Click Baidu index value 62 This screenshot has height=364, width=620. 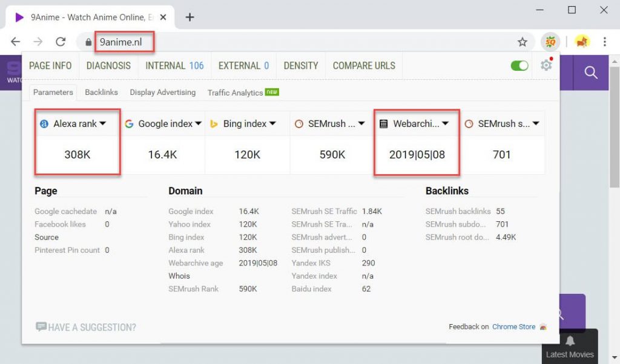(366, 289)
